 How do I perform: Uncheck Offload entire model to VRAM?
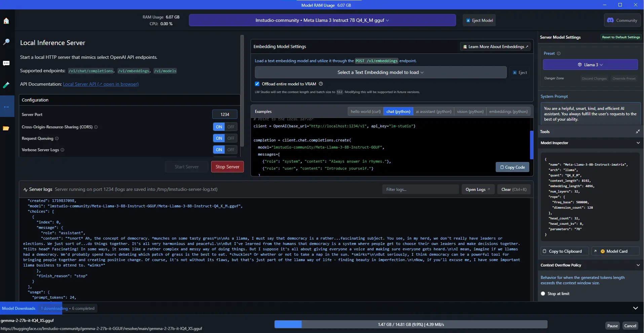(x=257, y=84)
